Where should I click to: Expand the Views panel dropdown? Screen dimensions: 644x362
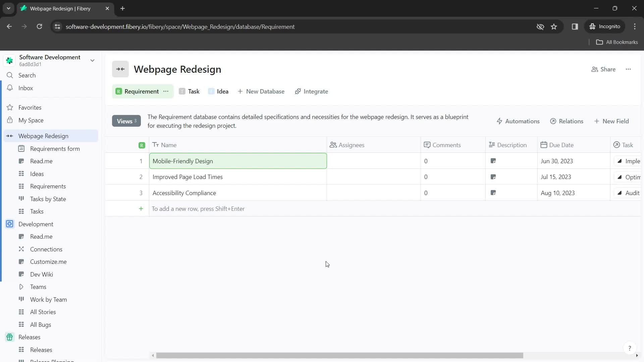tap(126, 121)
